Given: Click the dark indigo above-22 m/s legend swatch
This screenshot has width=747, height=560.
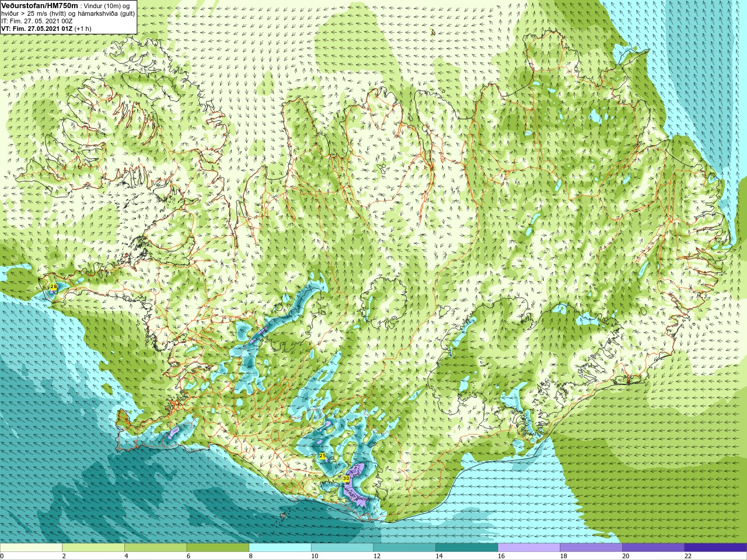Looking at the screenshot, I should tap(716, 548).
